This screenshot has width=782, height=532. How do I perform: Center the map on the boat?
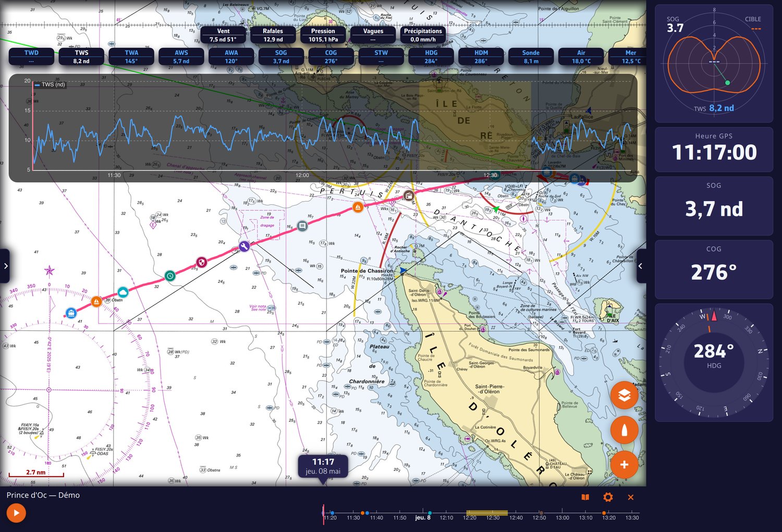624,430
